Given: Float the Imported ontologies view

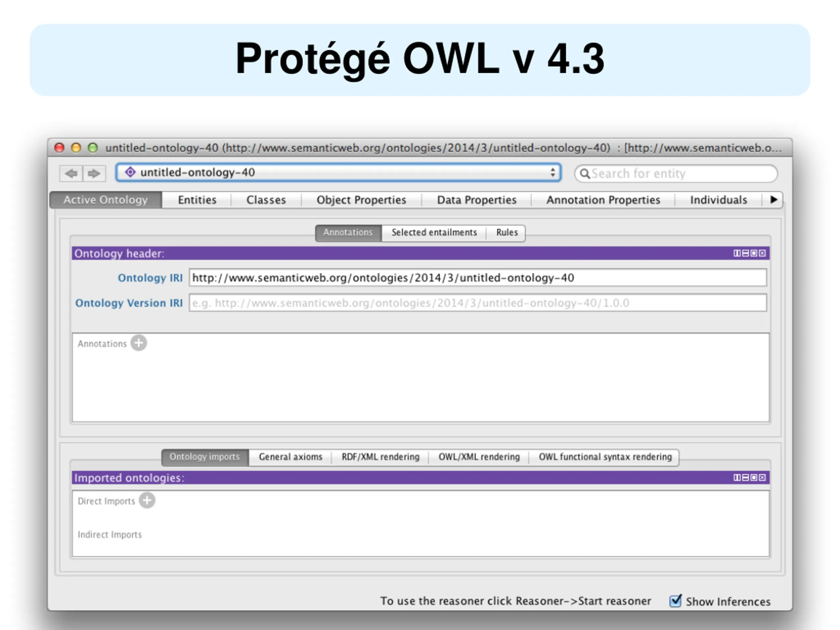Looking at the screenshot, I should [754, 477].
